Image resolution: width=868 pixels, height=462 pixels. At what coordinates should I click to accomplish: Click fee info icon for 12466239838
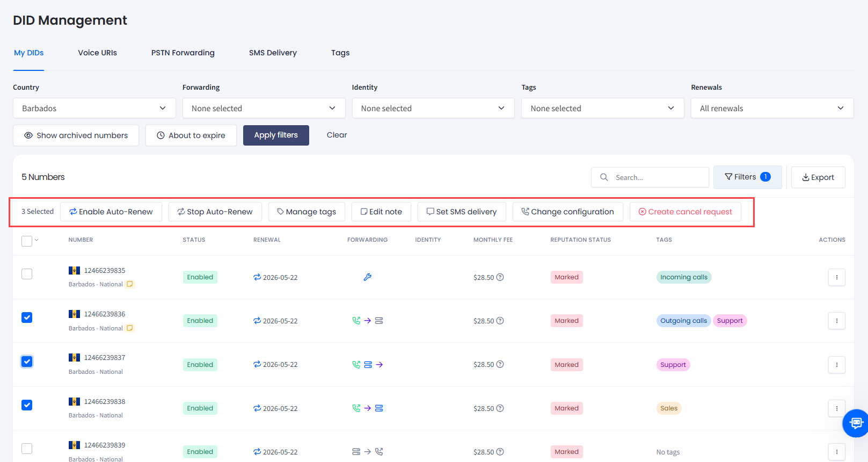click(x=500, y=408)
